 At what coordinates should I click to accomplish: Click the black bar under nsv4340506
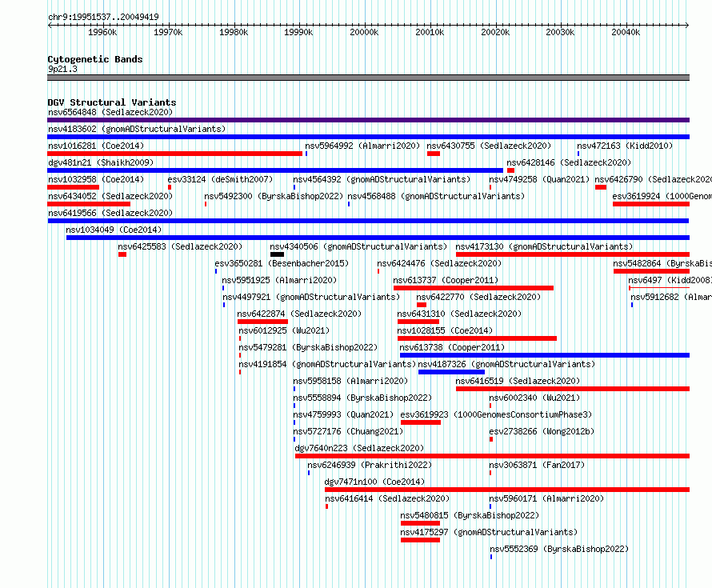pyautogui.click(x=277, y=254)
